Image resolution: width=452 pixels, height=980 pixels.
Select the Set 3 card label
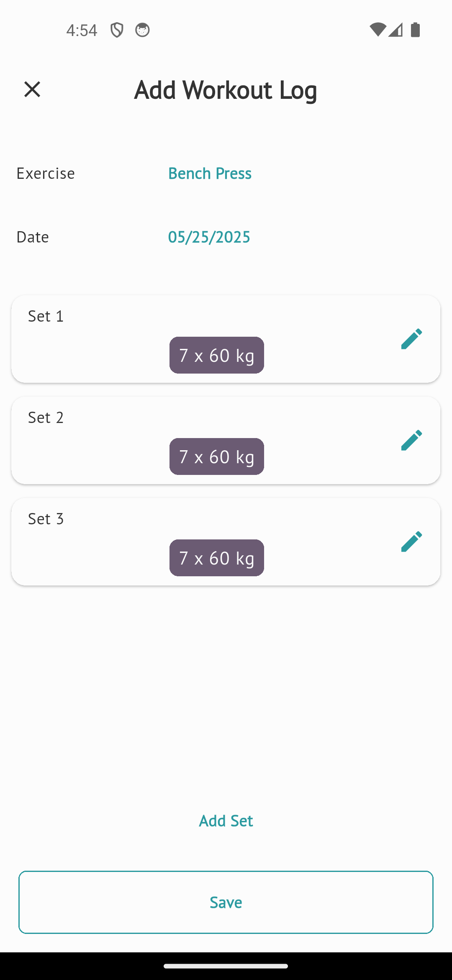click(x=46, y=519)
